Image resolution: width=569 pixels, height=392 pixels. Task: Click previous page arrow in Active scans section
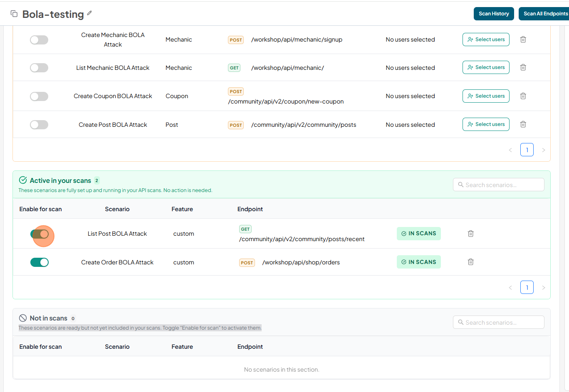[x=510, y=288]
